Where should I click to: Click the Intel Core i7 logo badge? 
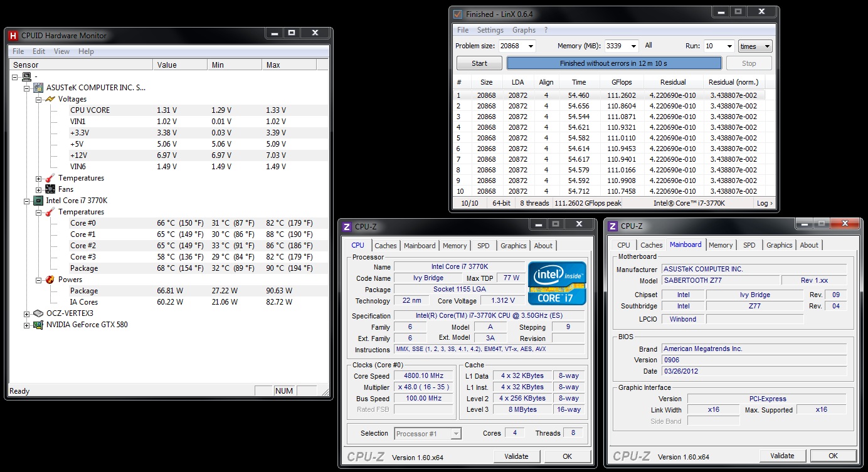tap(557, 283)
